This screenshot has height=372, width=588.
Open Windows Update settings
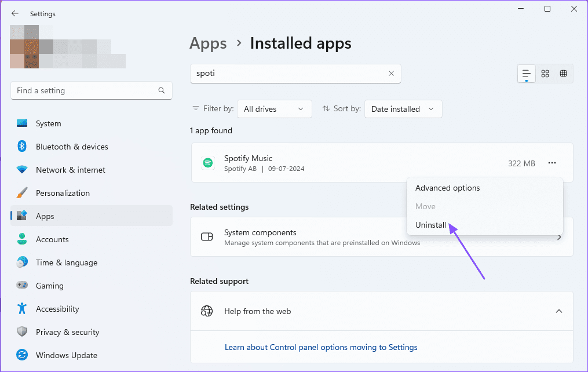pos(92,355)
